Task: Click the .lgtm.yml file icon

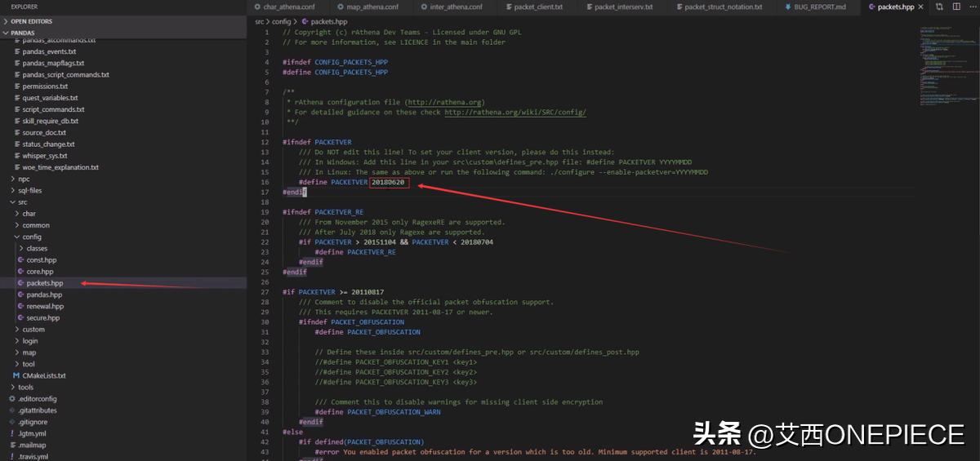Action: [11, 433]
